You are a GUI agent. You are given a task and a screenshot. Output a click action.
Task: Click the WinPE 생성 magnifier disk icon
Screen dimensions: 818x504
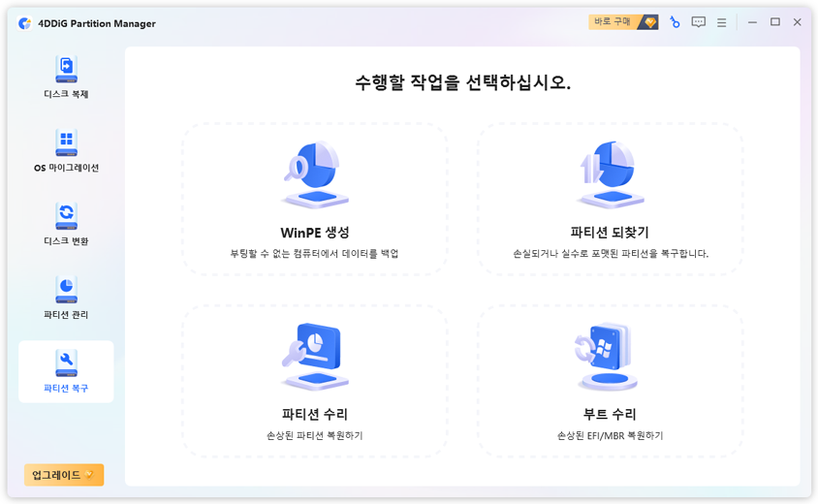(315, 174)
